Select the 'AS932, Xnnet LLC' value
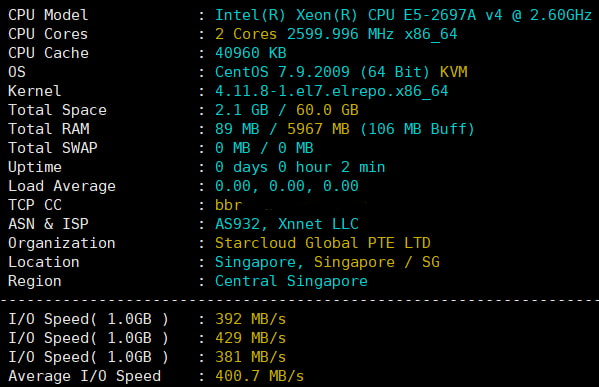Image resolution: width=599 pixels, height=387 pixels. coord(287,224)
